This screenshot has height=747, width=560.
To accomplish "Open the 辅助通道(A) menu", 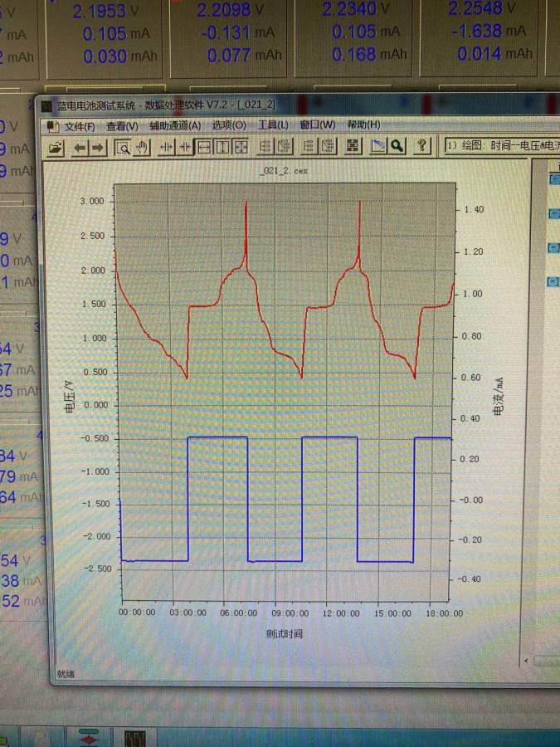I will pos(175,125).
